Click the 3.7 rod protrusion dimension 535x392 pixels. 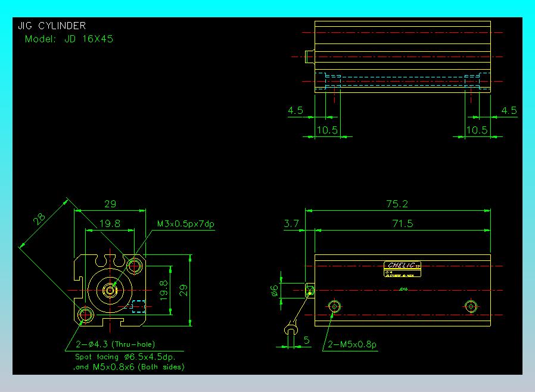coord(291,223)
